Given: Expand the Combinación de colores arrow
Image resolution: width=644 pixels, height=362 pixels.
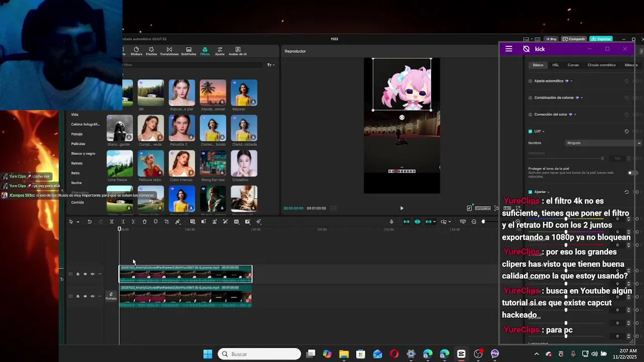Looking at the screenshot, I should click(x=582, y=98).
